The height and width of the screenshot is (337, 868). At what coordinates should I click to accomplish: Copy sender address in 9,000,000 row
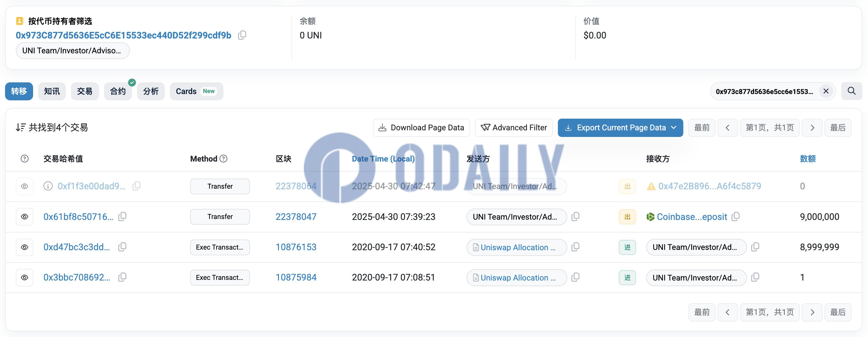pos(576,216)
